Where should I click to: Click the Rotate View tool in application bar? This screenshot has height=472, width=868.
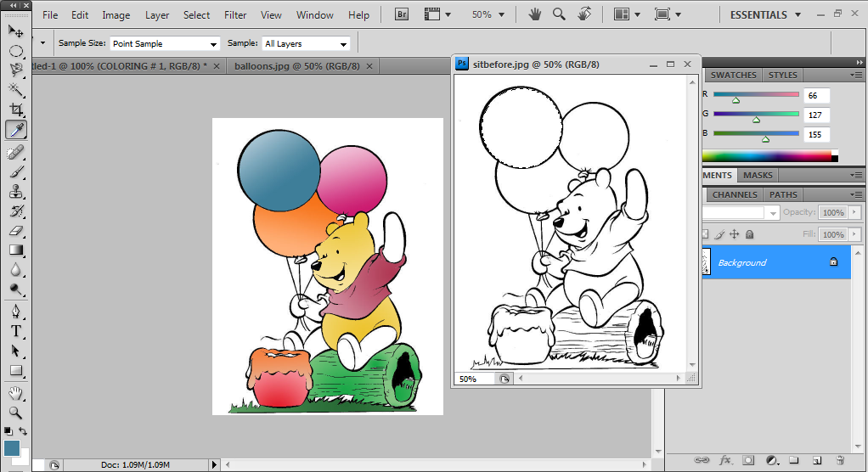(x=584, y=14)
